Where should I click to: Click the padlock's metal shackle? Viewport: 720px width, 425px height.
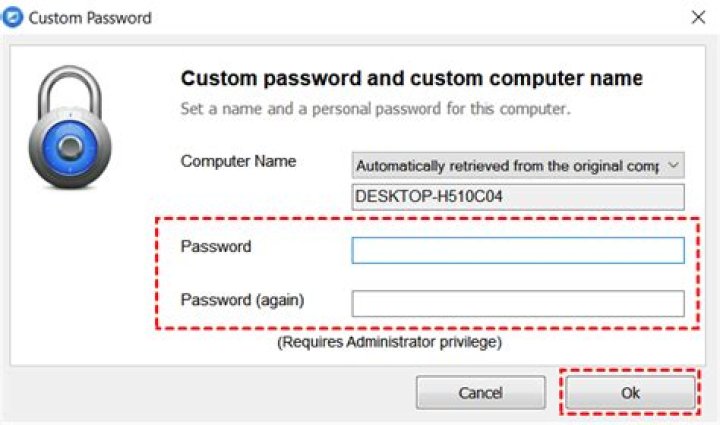[68, 85]
